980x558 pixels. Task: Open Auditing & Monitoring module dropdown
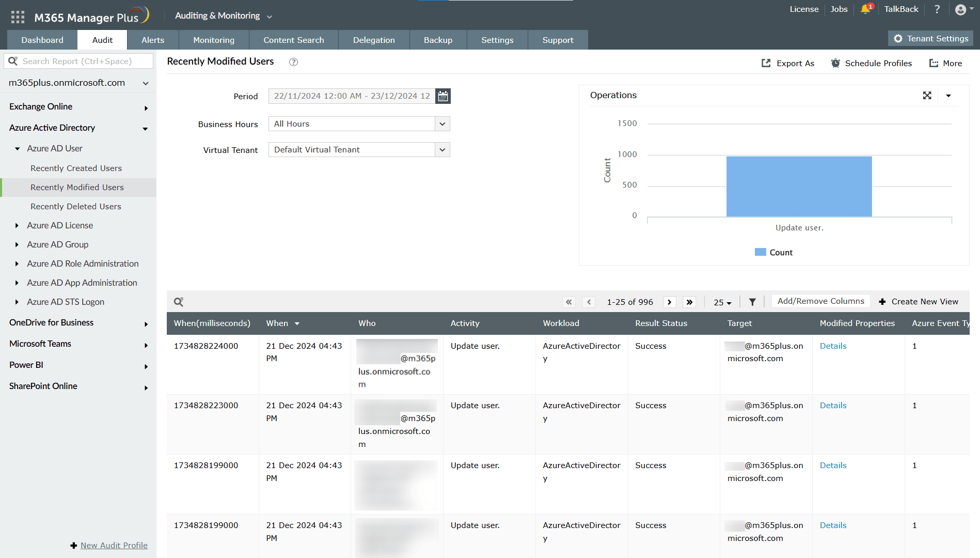224,16
